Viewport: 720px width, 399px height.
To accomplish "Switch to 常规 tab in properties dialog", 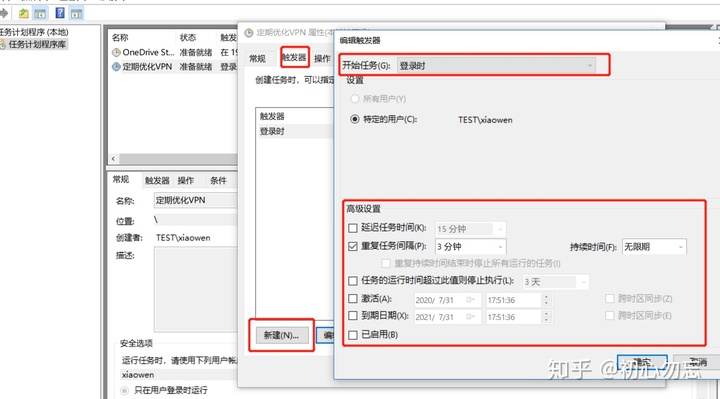I will [x=258, y=59].
